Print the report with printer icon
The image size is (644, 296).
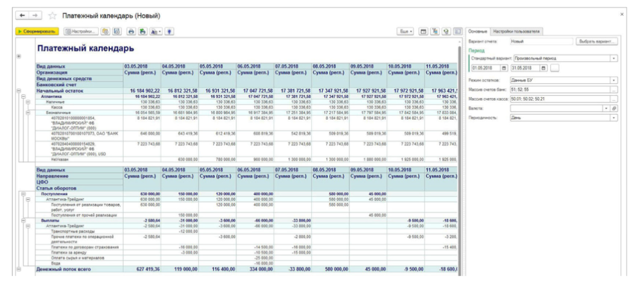(131, 31)
